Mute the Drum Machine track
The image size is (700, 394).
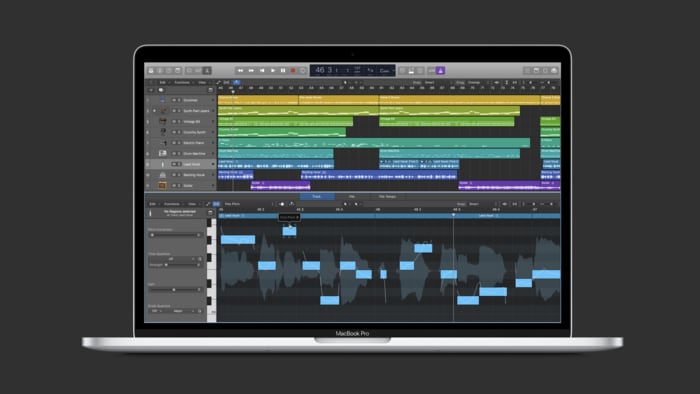tap(174, 153)
